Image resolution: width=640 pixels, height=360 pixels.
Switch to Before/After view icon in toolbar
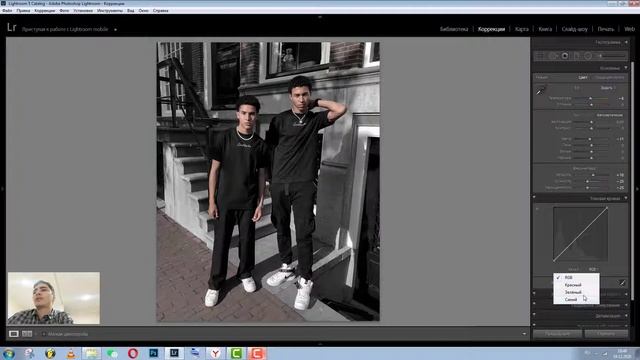(27, 334)
